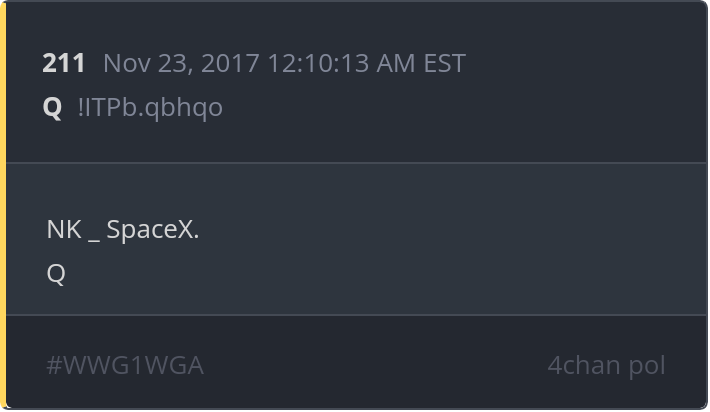The width and height of the screenshot is (710, 412).
Task: Click divider line below the header
Action: pyautogui.click(x=357, y=163)
